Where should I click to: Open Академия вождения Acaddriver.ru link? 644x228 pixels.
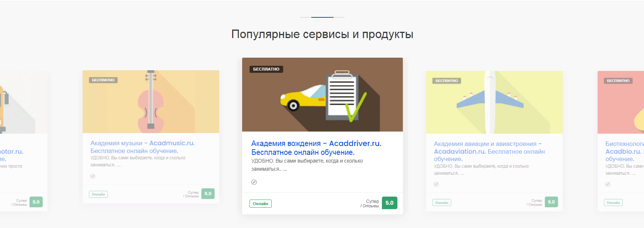[316, 148]
